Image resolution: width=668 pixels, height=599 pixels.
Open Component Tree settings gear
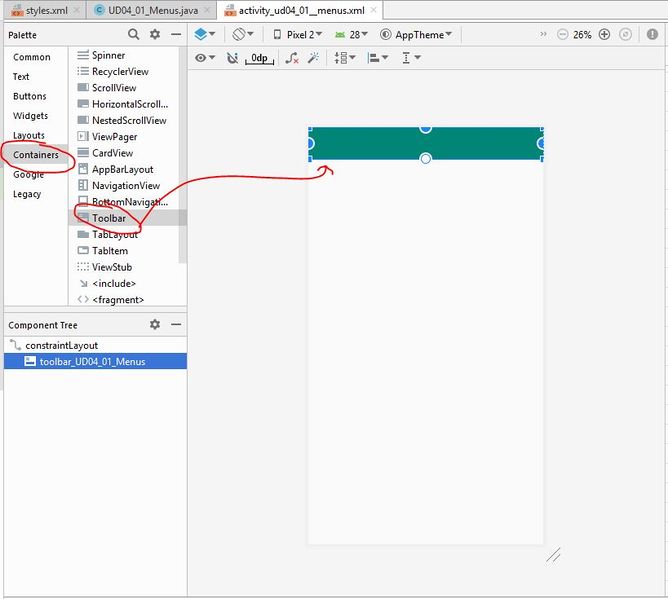[x=155, y=324]
